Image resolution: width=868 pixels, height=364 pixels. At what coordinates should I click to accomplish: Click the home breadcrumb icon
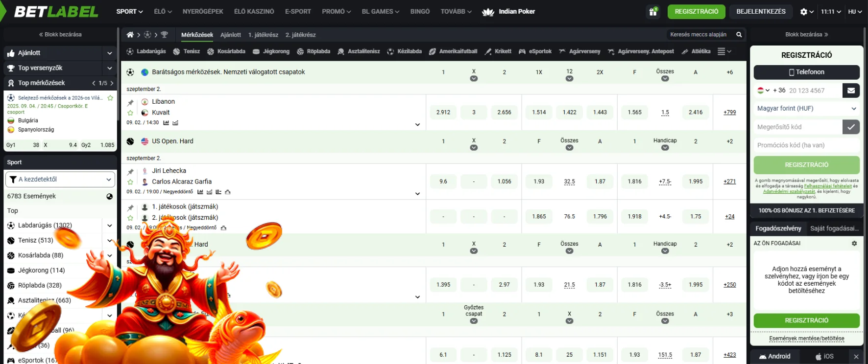130,35
